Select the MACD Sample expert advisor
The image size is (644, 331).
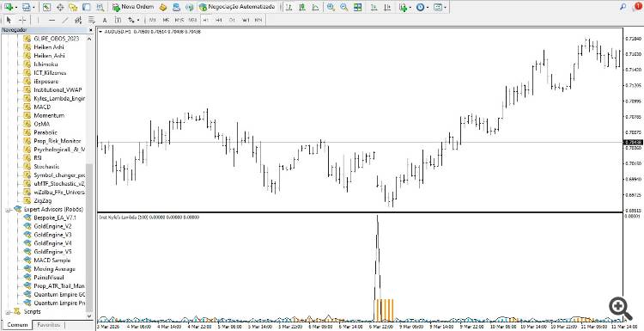click(52, 261)
